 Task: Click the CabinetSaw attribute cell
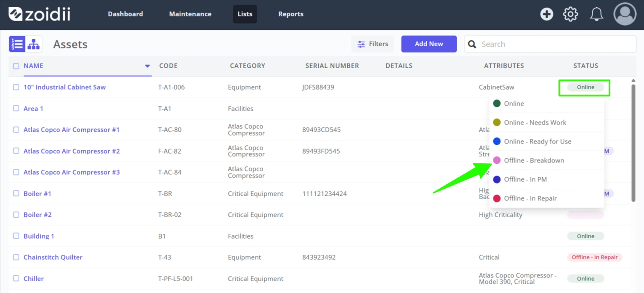tap(497, 87)
